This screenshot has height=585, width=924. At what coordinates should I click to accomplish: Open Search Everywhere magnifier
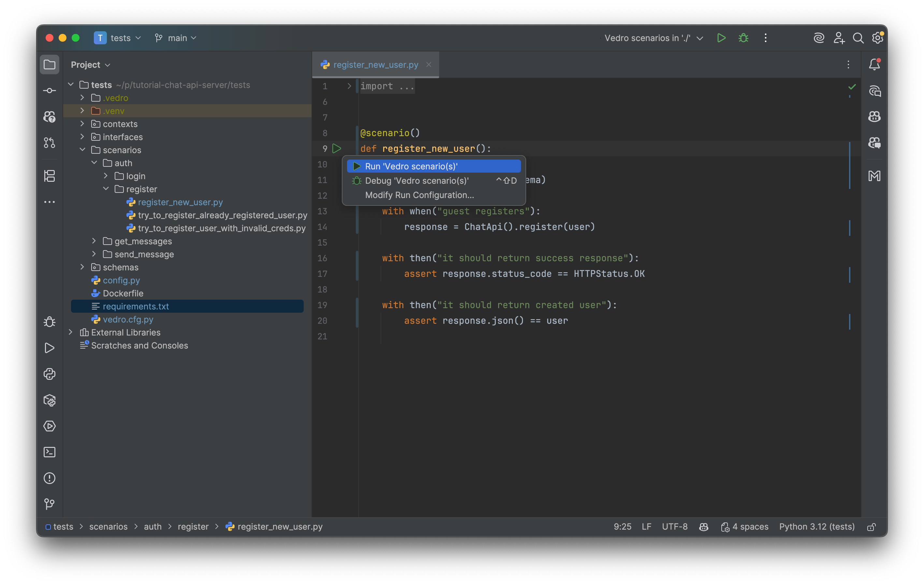pyautogui.click(x=858, y=38)
